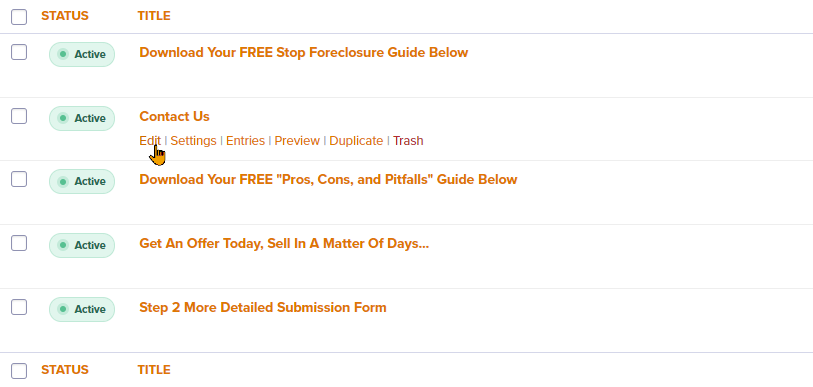This screenshot has width=813, height=387.
Task: Check the Step 2 Detailed Submission Form row
Action: click(19, 307)
